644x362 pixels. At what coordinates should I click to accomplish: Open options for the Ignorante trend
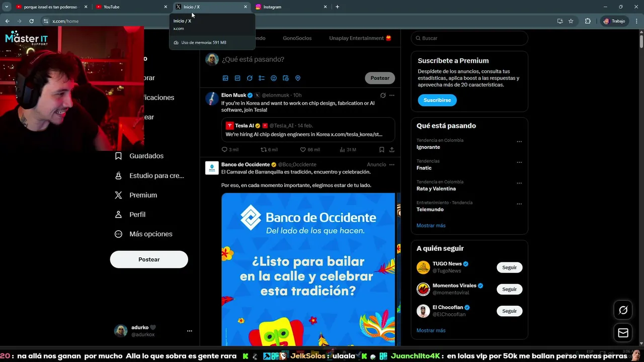tap(519, 142)
